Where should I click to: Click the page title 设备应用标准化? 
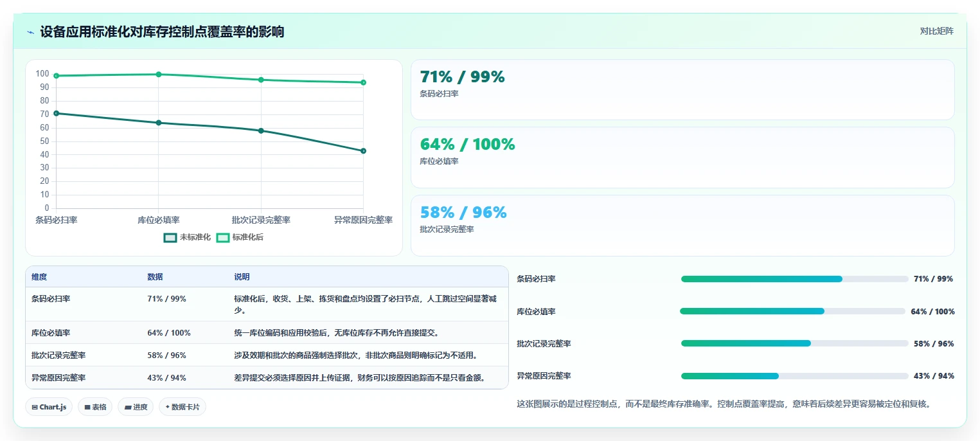[x=161, y=32]
